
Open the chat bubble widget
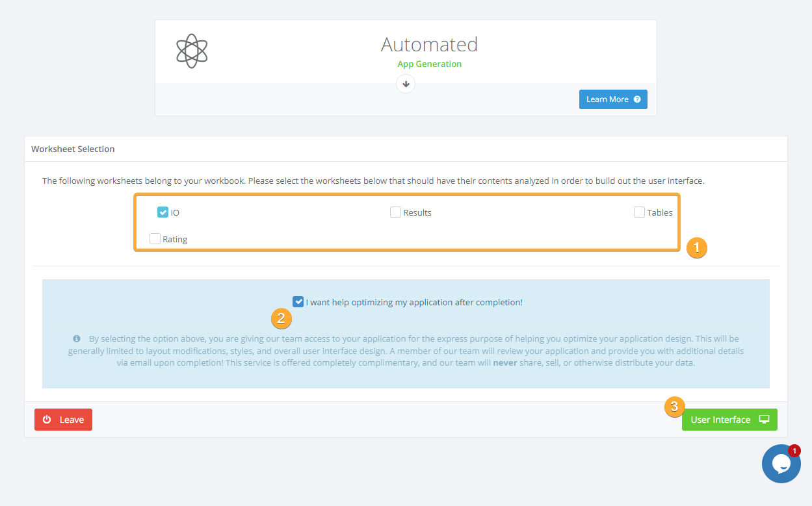[x=781, y=464]
